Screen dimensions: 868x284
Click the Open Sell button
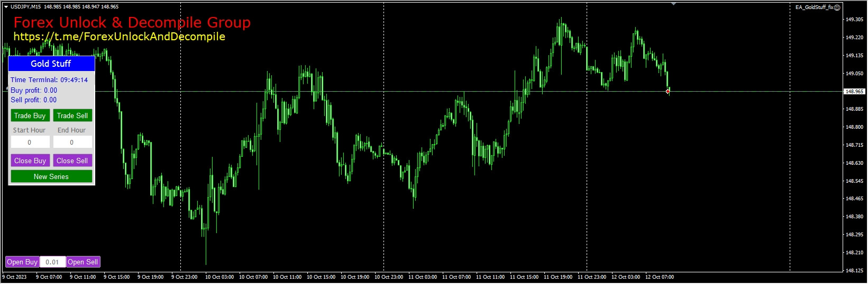83,262
